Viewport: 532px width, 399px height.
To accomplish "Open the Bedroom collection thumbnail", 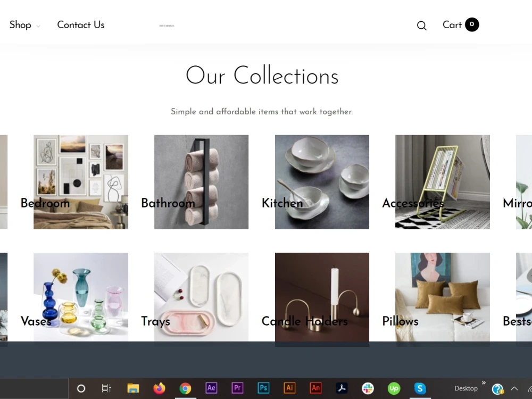I will 81,182.
